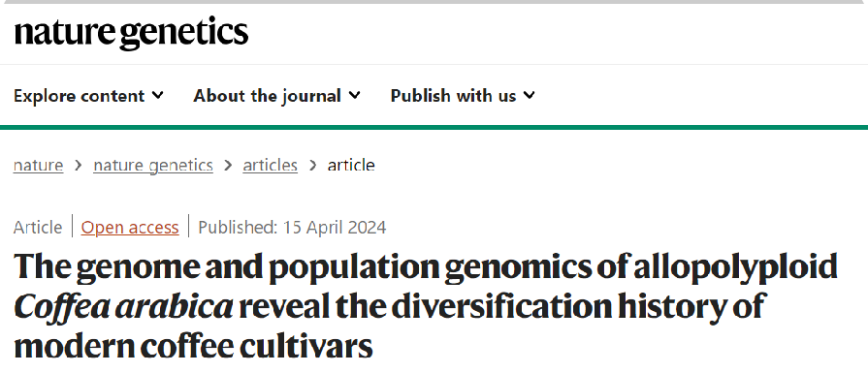Viewport: 868px width, 373px height.
Task: Click the Published 15 April 2024 date
Action: point(292,227)
